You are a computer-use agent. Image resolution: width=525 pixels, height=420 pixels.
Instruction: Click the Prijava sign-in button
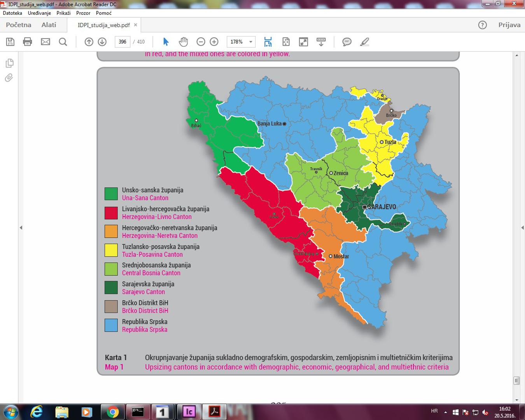[509, 25]
